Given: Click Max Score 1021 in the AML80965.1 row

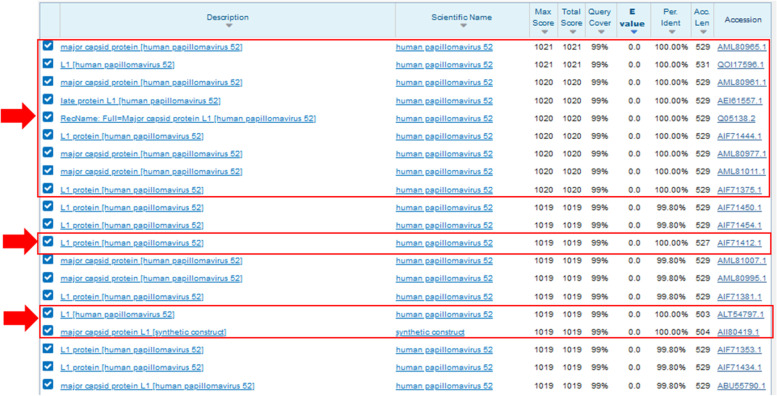Looking at the screenshot, I should [544, 47].
